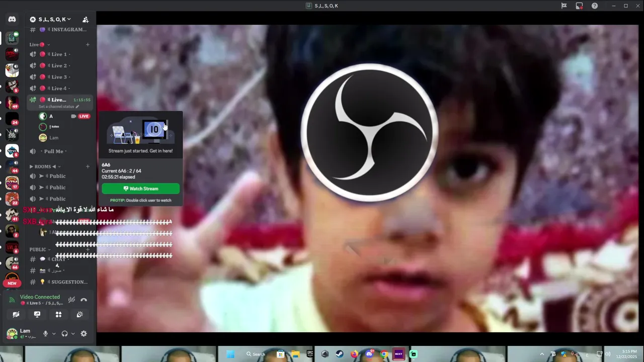Open Discord direct messages home icon
The width and height of the screenshot is (644, 362).
[x=12, y=19]
